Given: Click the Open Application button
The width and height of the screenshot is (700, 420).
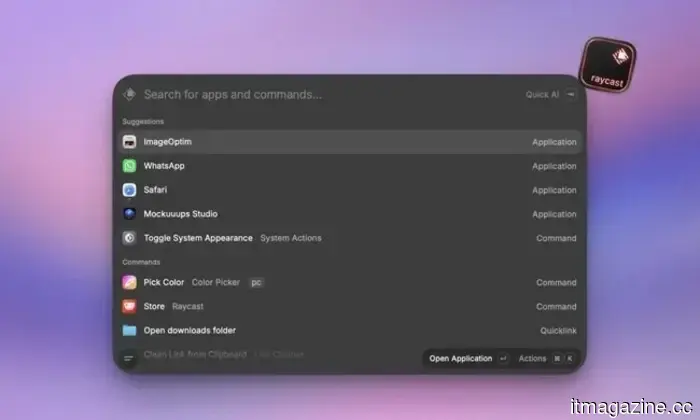Looking at the screenshot, I should tap(461, 358).
